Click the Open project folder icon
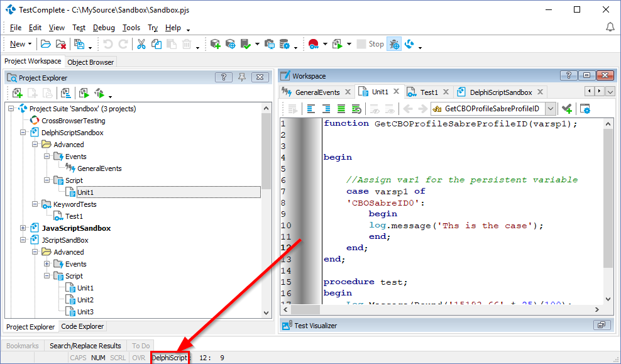The height and width of the screenshot is (364, 621). click(x=46, y=44)
